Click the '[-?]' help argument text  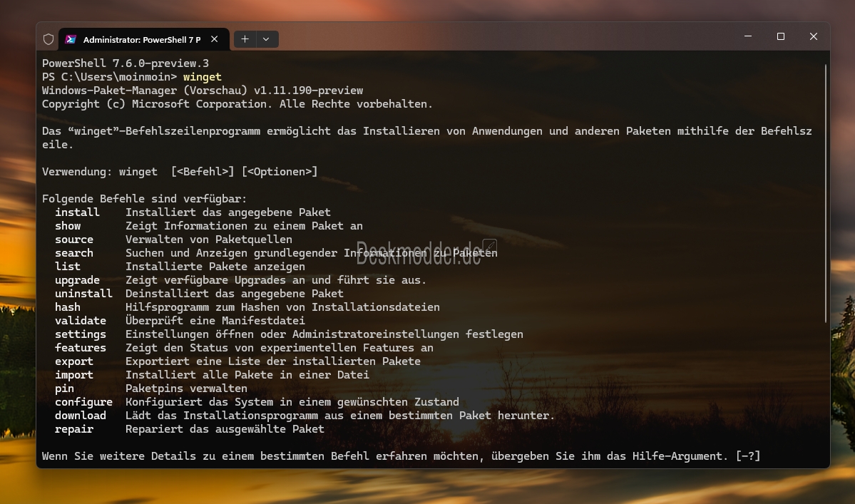747,456
